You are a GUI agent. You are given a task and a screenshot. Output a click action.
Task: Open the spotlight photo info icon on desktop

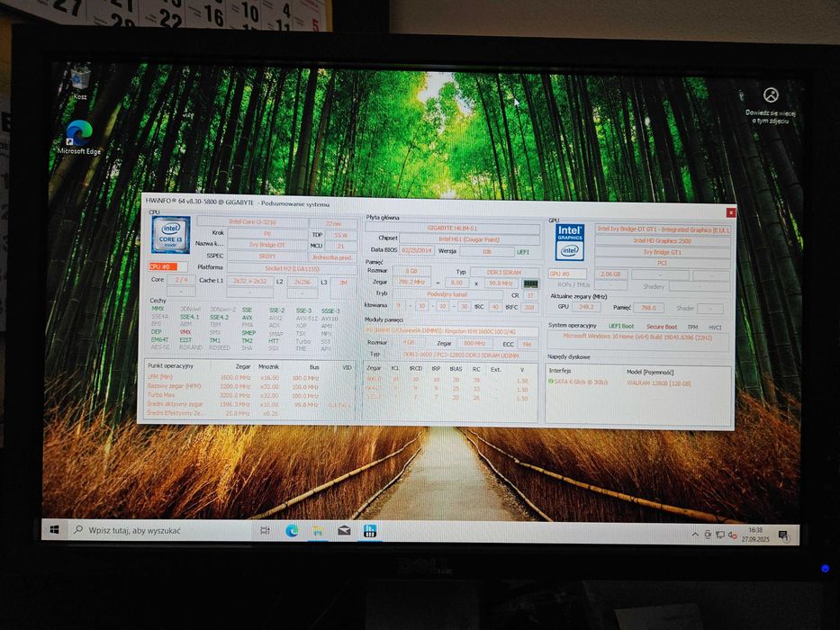771,95
